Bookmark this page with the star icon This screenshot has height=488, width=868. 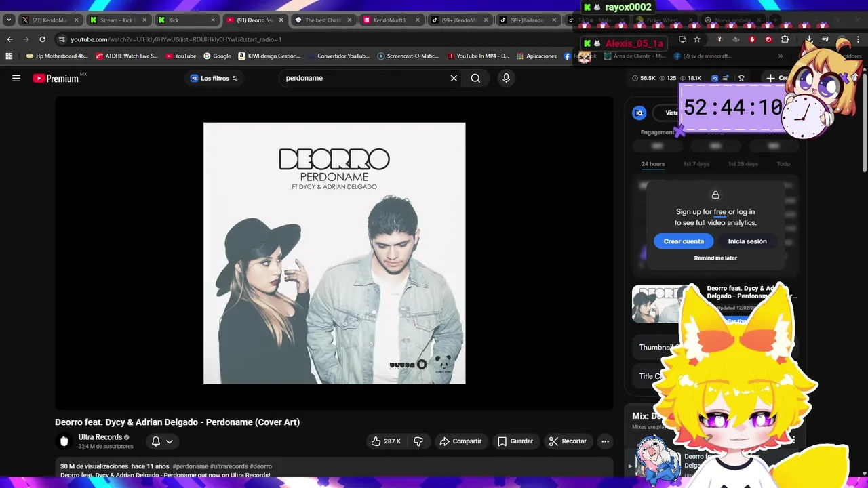697,39
